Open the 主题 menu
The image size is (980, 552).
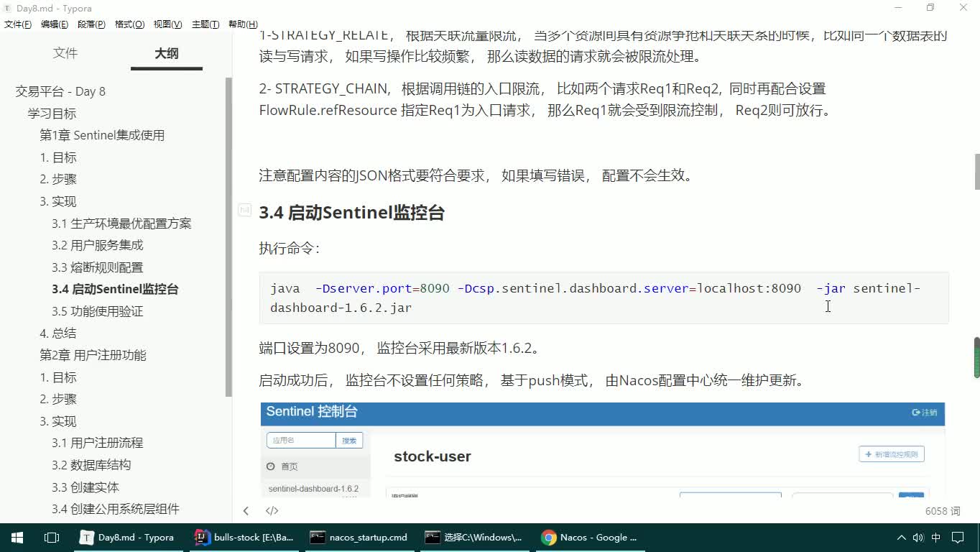click(x=205, y=24)
